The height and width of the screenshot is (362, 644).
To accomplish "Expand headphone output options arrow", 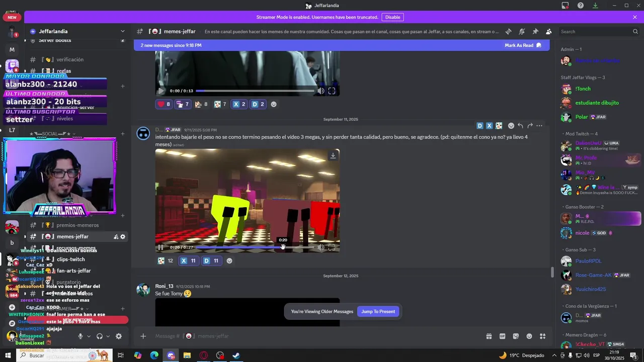I will coord(108,336).
